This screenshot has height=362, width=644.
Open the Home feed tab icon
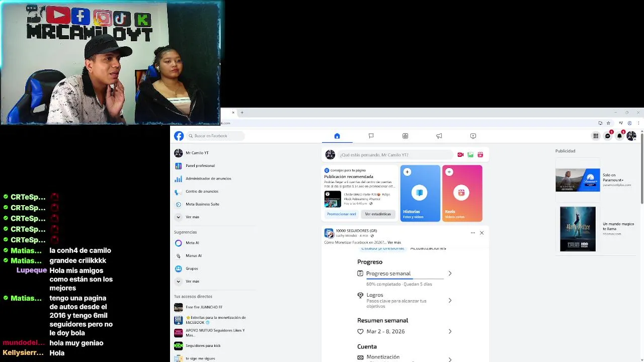click(337, 136)
